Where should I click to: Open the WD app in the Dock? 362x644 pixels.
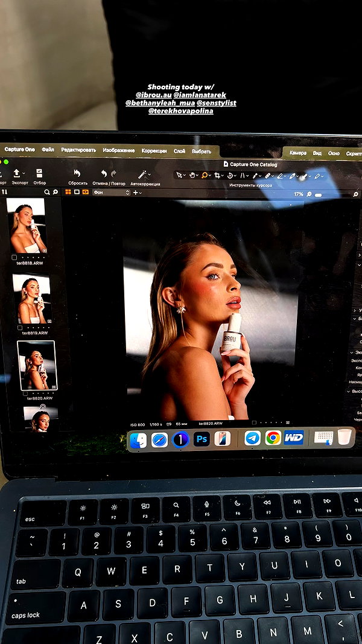[x=293, y=437]
